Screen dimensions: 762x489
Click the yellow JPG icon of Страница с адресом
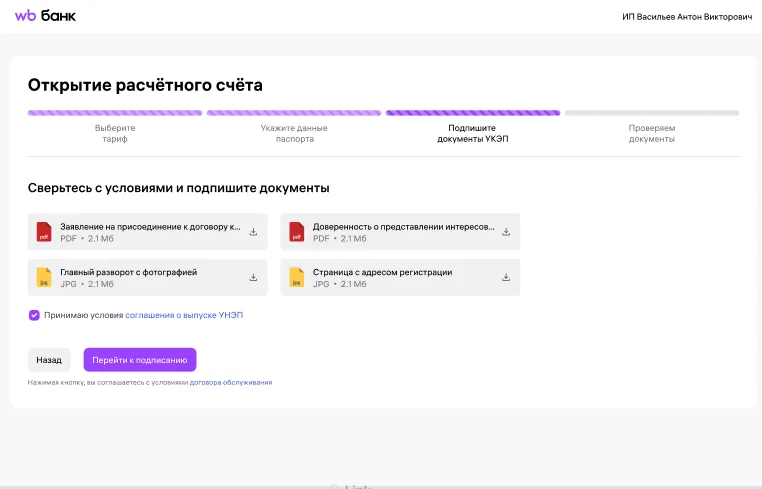click(x=296, y=277)
